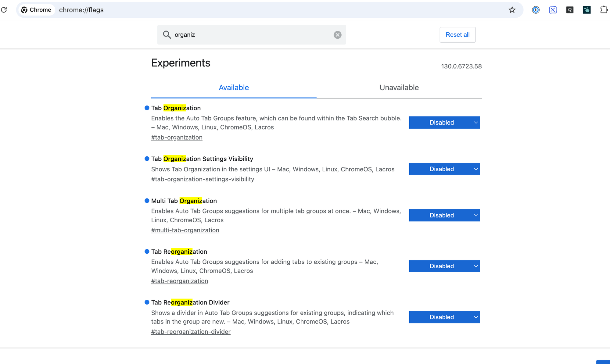The width and height of the screenshot is (610, 364).
Task: Click the Chrome site info chip
Action: click(36, 10)
